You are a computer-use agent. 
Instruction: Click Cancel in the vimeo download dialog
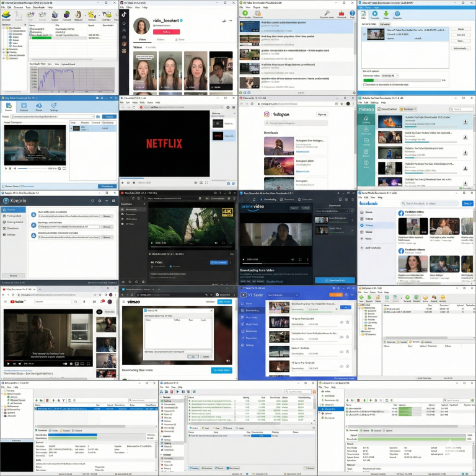206,356
